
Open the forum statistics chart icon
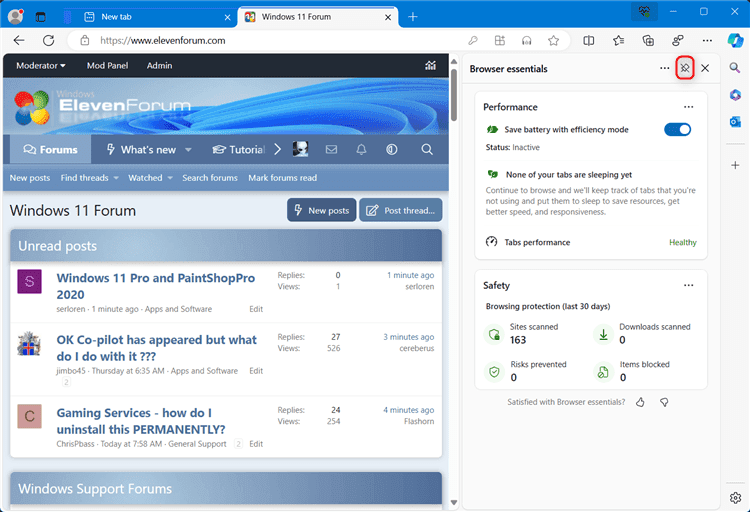(x=430, y=66)
